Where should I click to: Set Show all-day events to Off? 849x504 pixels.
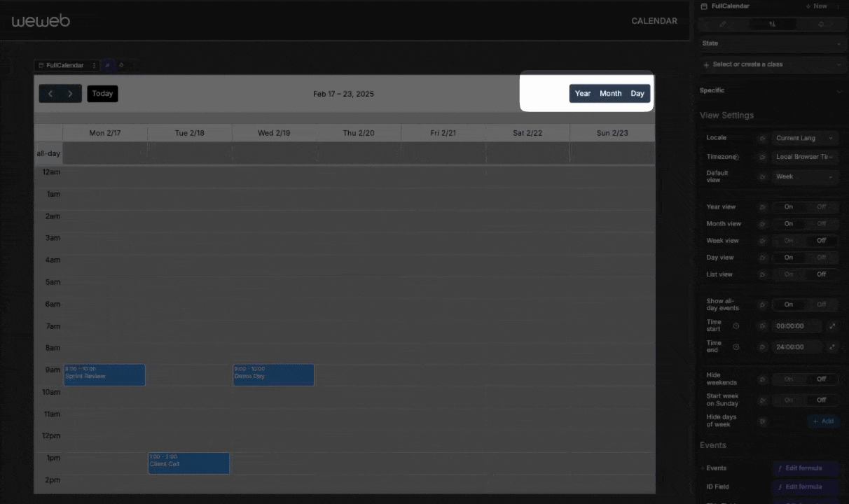tap(821, 304)
